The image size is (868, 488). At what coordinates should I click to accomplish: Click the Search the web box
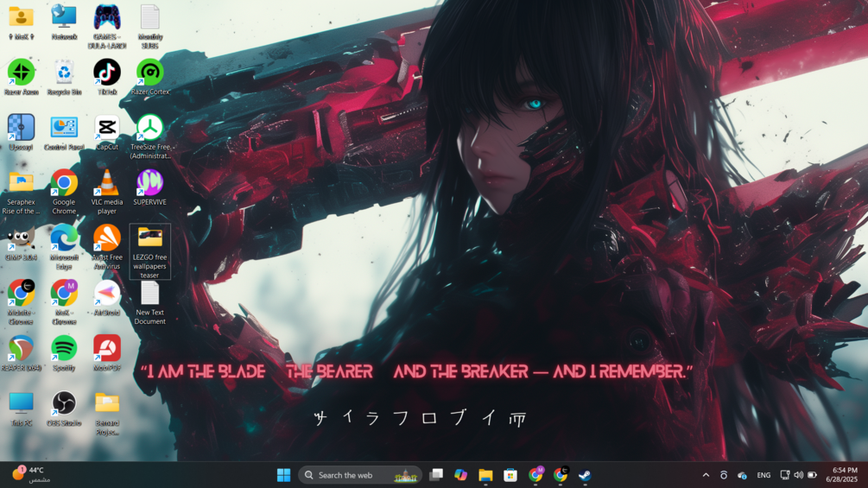pyautogui.click(x=360, y=475)
